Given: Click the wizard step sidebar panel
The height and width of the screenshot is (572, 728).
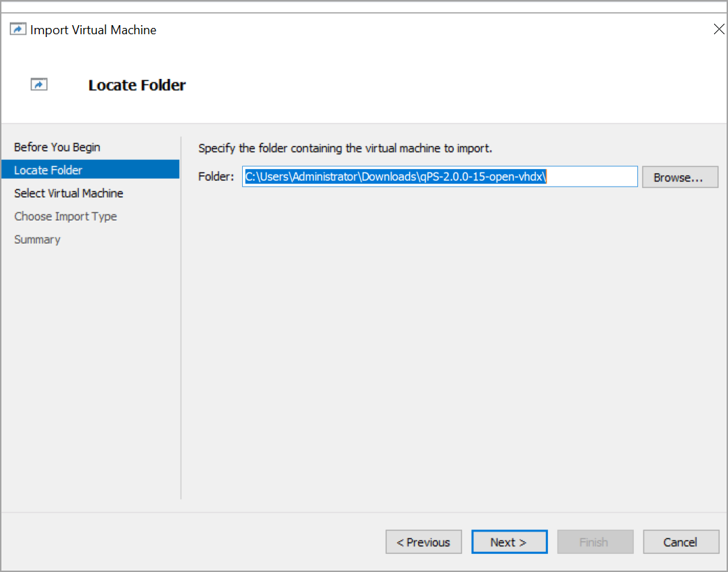Looking at the screenshot, I should click(91, 349).
